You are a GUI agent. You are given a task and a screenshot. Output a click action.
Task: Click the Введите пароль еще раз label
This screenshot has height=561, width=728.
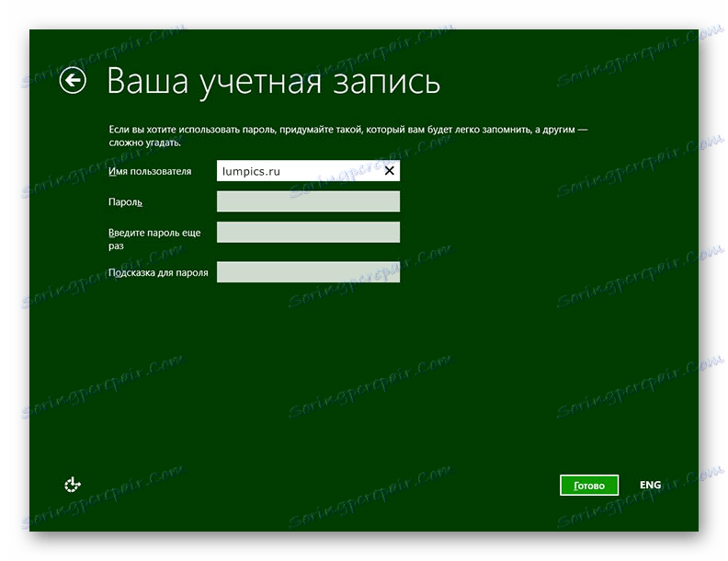(154, 239)
